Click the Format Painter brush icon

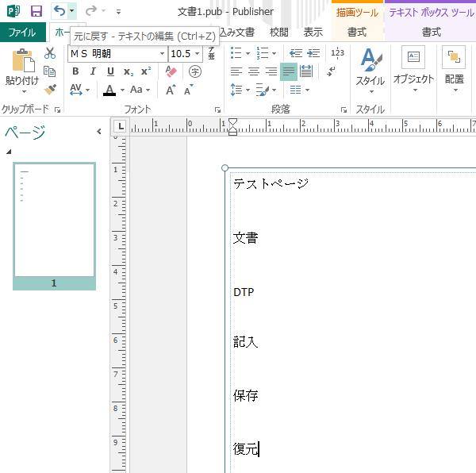coord(51,89)
